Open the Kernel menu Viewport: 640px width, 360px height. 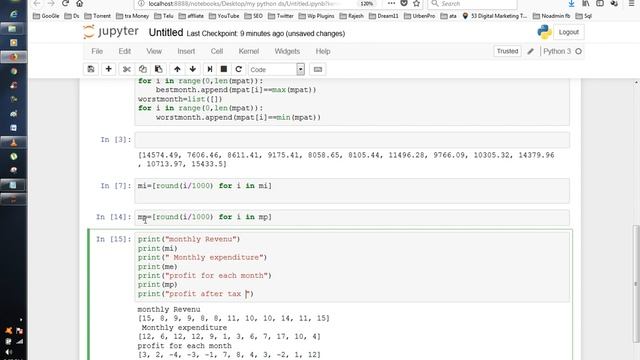249,51
